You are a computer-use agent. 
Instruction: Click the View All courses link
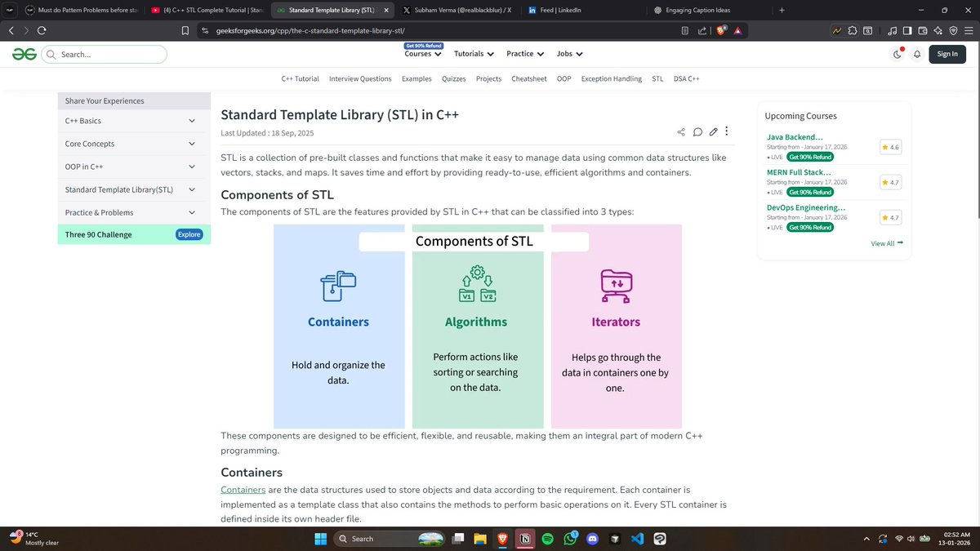pyautogui.click(x=887, y=243)
